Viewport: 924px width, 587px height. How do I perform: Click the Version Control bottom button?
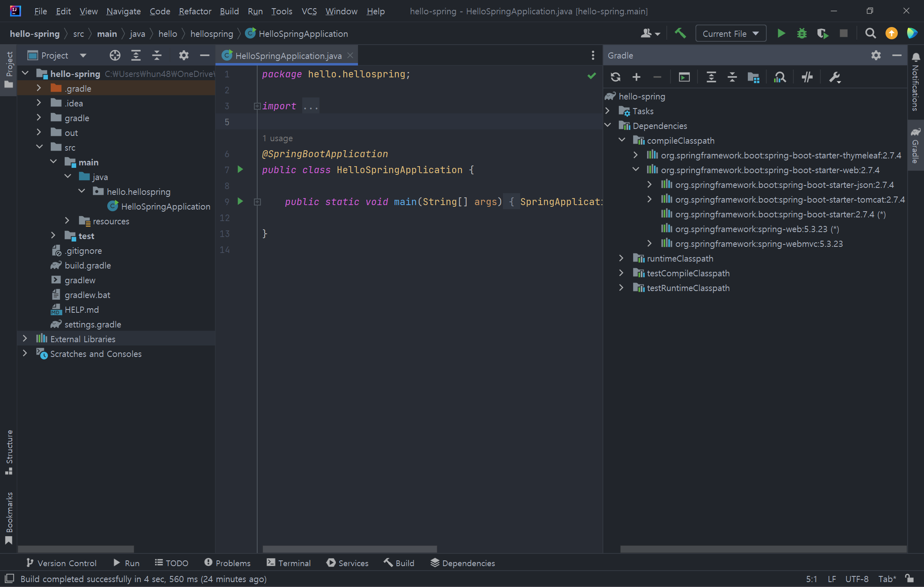point(61,563)
